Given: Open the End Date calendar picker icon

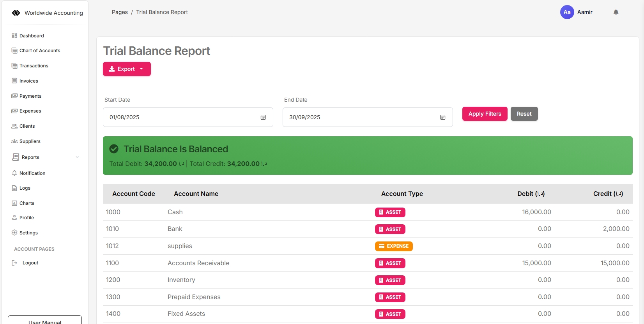Looking at the screenshot, I should pyautogui.click(x=443, y=117).
